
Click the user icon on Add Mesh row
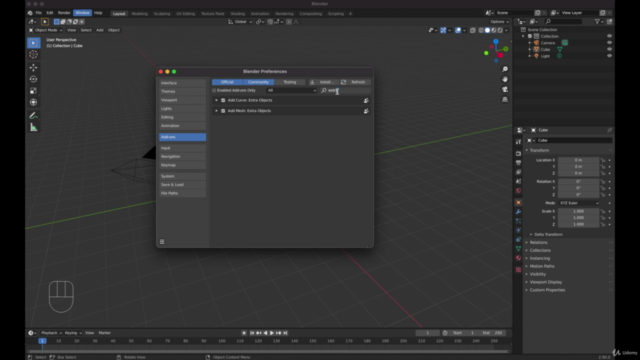click(x=366, y=111)
